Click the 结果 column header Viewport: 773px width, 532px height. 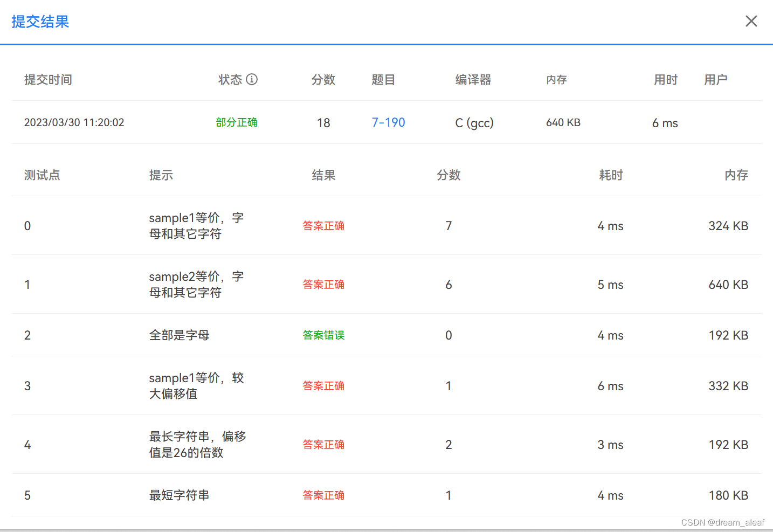323,175
